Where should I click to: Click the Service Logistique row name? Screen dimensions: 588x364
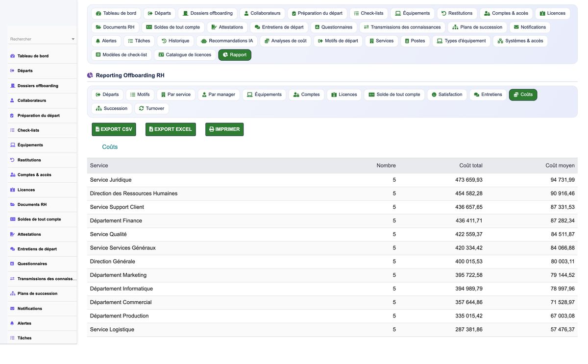[x=112, y=330]
